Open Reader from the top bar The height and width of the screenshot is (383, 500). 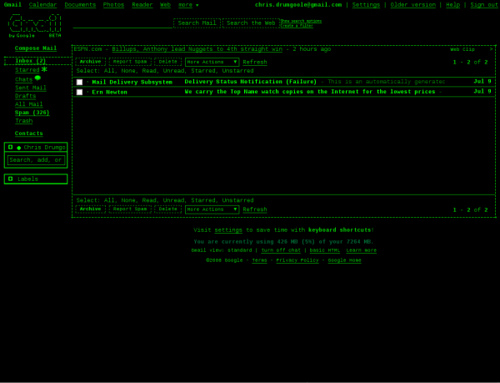[x=142, y=5]
